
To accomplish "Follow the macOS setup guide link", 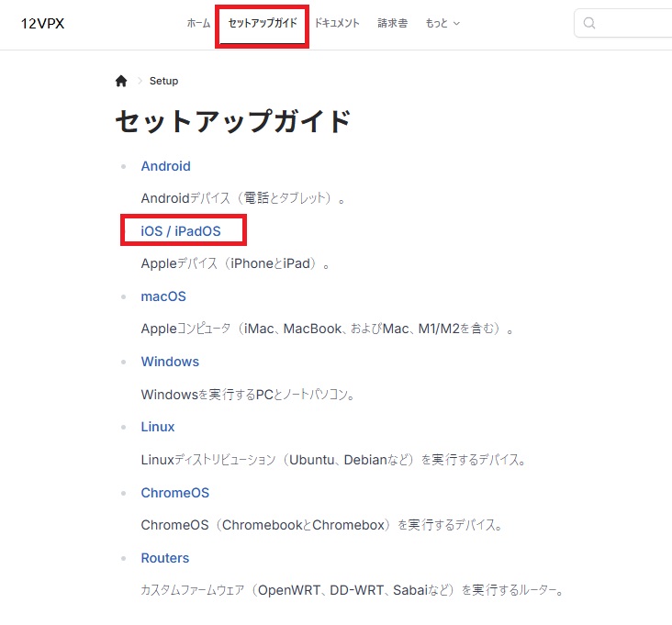I will point(163,296).
